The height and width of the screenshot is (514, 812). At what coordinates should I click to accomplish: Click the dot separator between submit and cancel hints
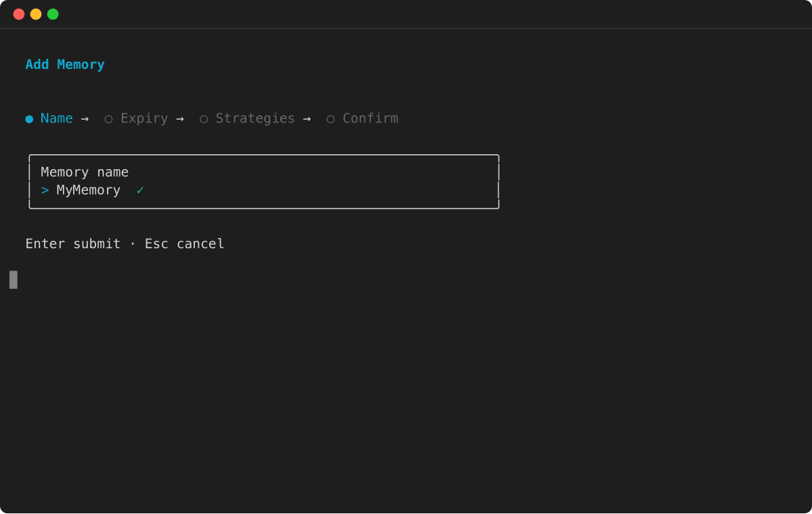tap(132, 243)
